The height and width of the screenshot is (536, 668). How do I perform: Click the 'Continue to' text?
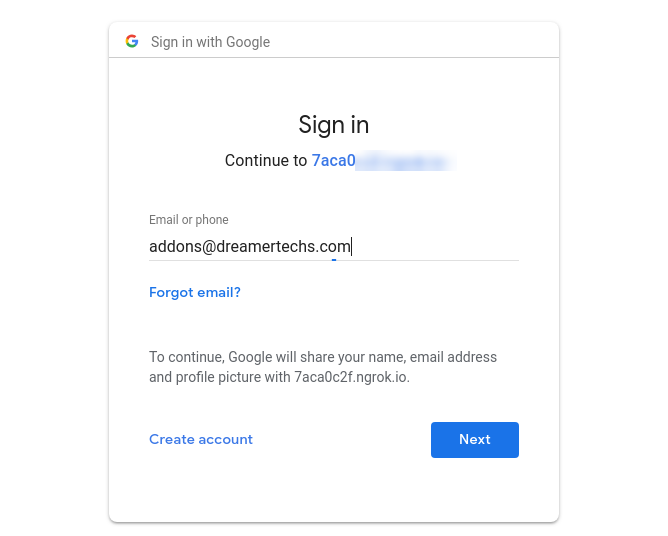click(x=266, y=161)
